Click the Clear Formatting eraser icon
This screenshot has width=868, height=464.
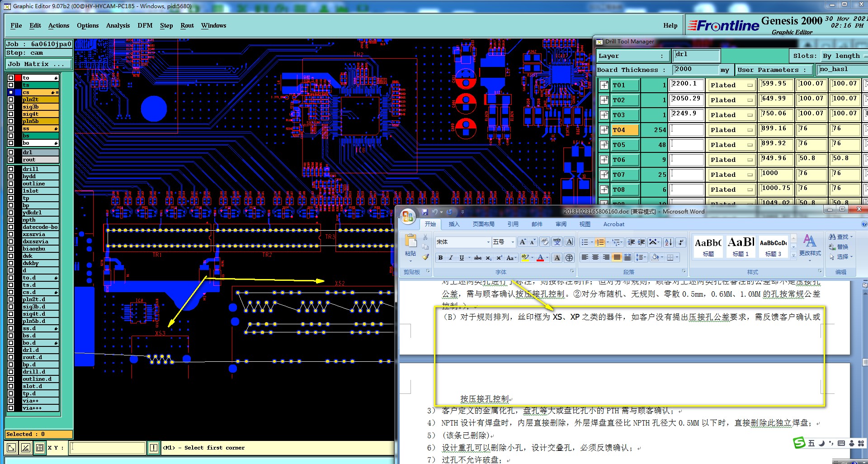pos(545,242)
